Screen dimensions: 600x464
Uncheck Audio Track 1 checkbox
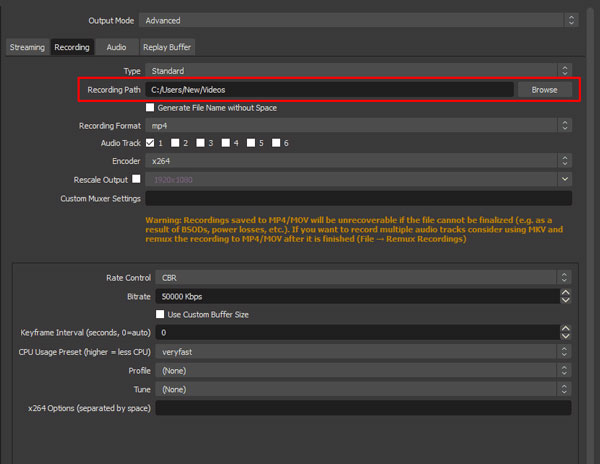click(x=150, y=143)
